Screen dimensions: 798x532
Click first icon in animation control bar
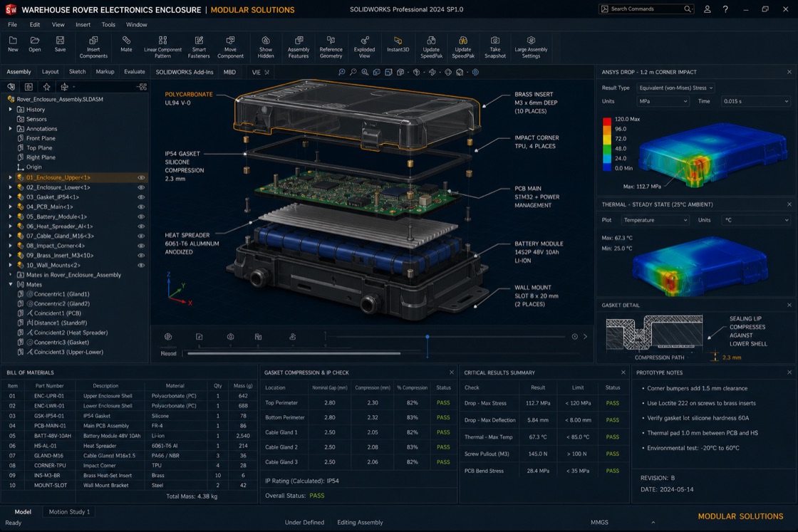click(168, 337)
